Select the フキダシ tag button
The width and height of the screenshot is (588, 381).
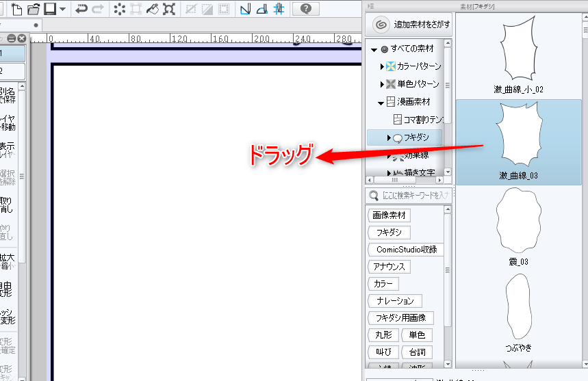[389, 233]
